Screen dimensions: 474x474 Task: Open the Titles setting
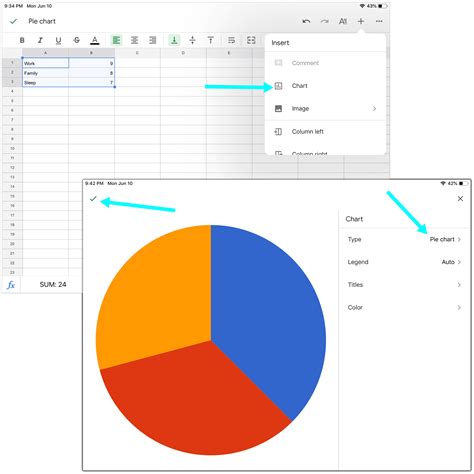[404, 285]
